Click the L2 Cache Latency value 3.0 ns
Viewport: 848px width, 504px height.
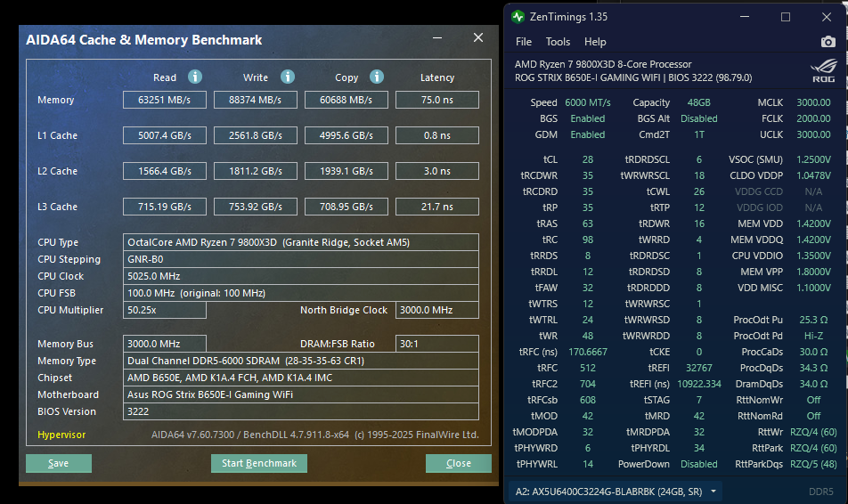pos(437,171)
